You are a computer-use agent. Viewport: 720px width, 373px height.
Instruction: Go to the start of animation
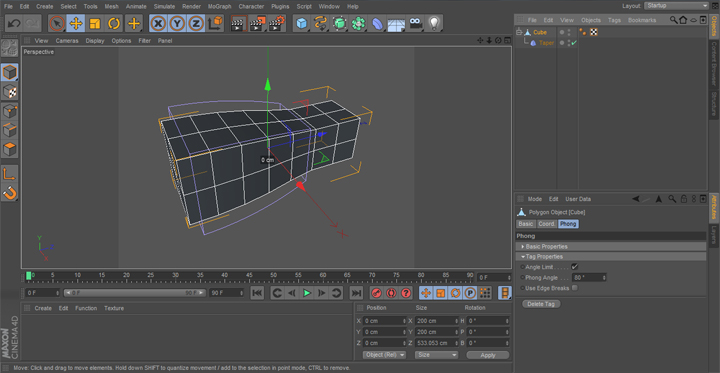(257, 293)
